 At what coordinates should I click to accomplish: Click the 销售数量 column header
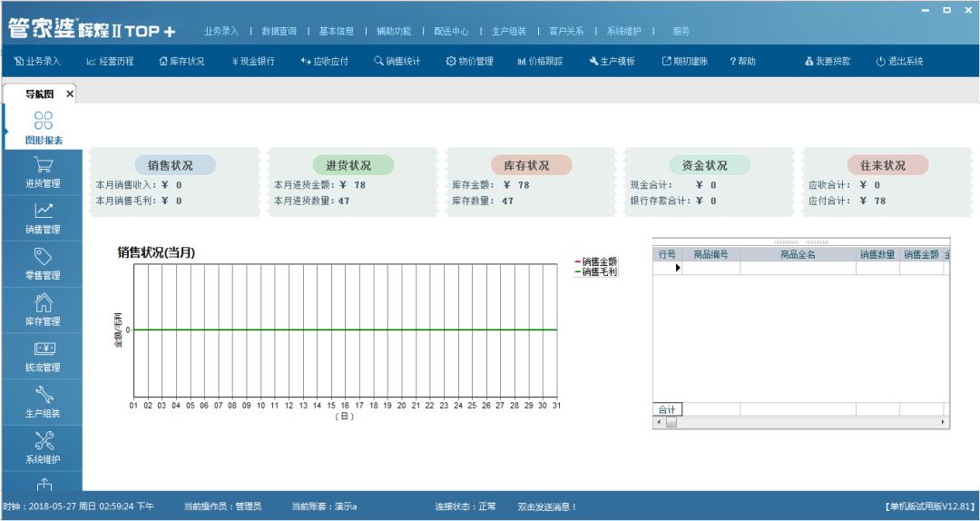coord(877,255)
